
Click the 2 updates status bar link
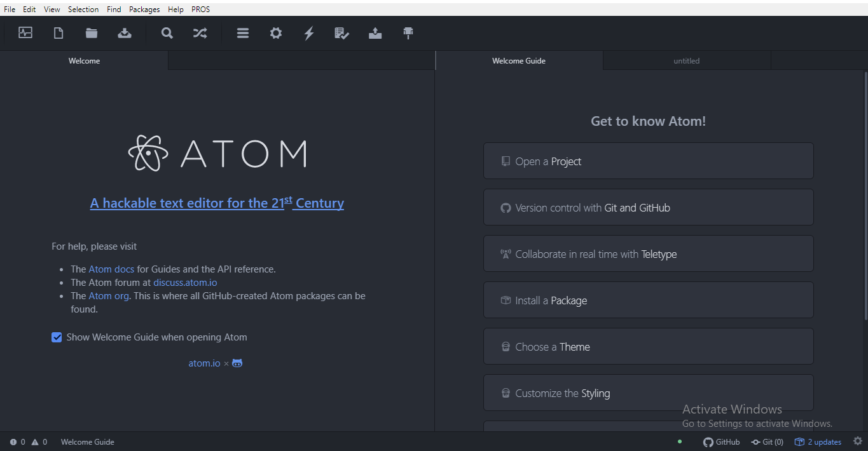tap(818, 442)
